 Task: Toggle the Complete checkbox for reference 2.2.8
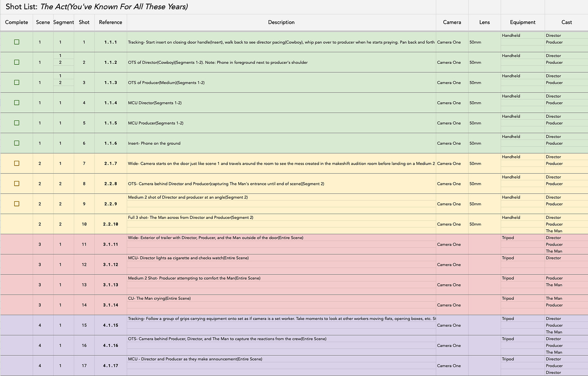pos(17,183)
